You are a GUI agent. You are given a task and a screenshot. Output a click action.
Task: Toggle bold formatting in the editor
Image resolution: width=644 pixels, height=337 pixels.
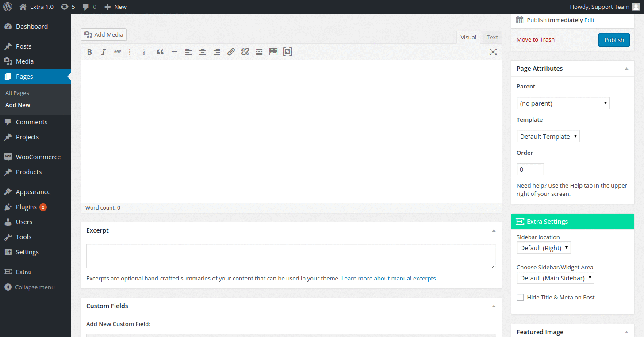click(89, 52)
